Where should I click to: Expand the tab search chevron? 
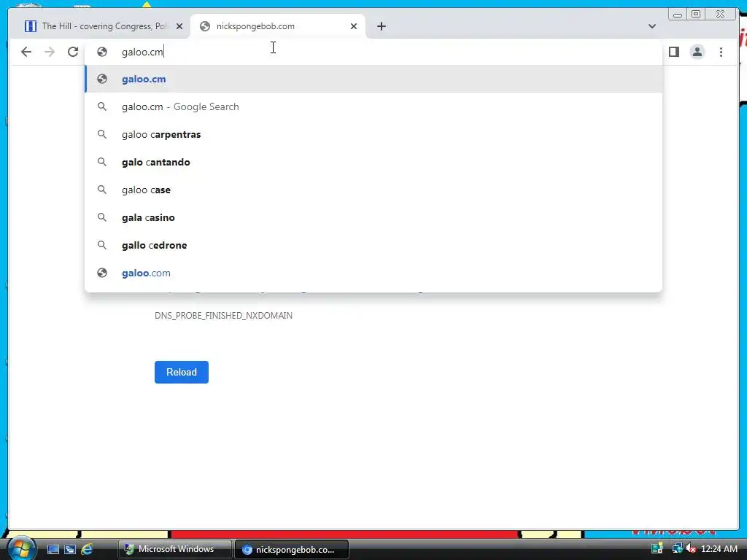651,26
